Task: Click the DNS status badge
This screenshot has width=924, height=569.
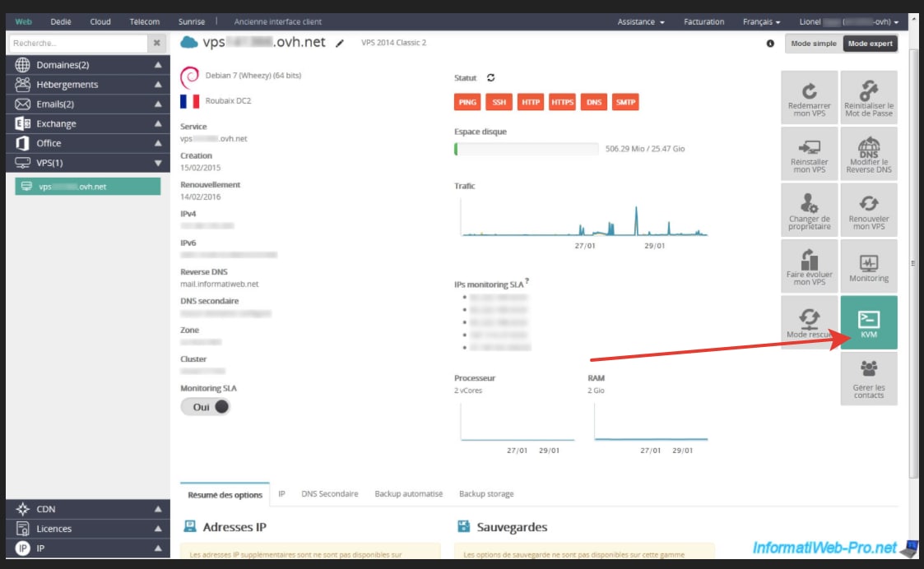Action: coord(594,102)
